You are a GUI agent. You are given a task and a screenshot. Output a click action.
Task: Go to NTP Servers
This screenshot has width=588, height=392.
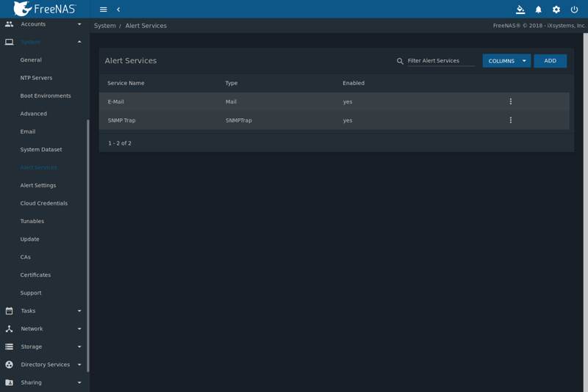pos(36,78)
